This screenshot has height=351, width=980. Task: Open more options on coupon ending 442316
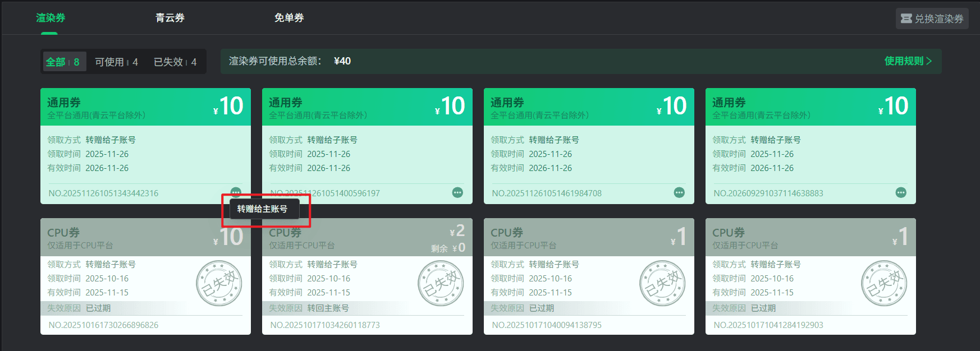[x=236, y=192]
